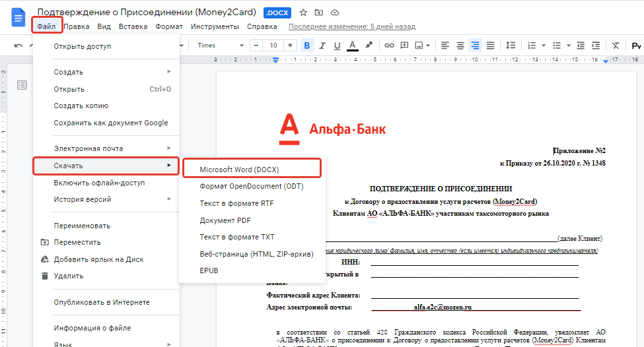Open the Файл menu
The image size is (644, 347).
(46, 26)
